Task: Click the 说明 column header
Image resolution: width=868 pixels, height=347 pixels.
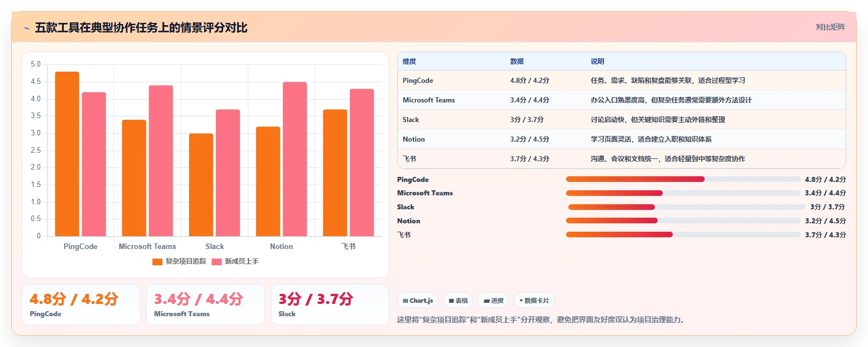Action: 598,62
